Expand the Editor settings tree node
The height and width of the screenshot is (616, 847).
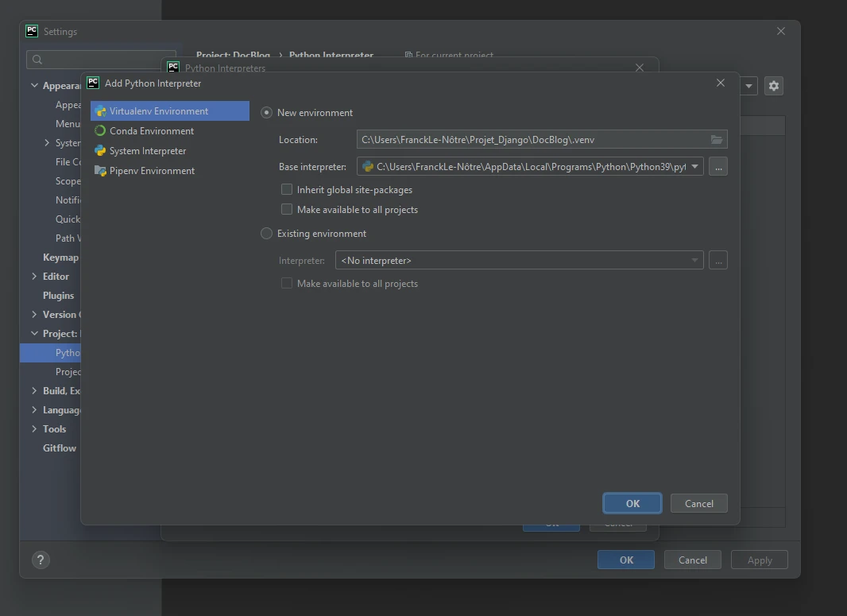34,277
